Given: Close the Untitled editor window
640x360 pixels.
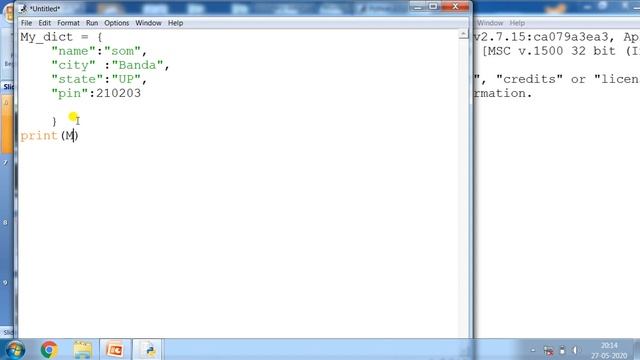Looking at the screenshot, I should click(x=456, y=6).
